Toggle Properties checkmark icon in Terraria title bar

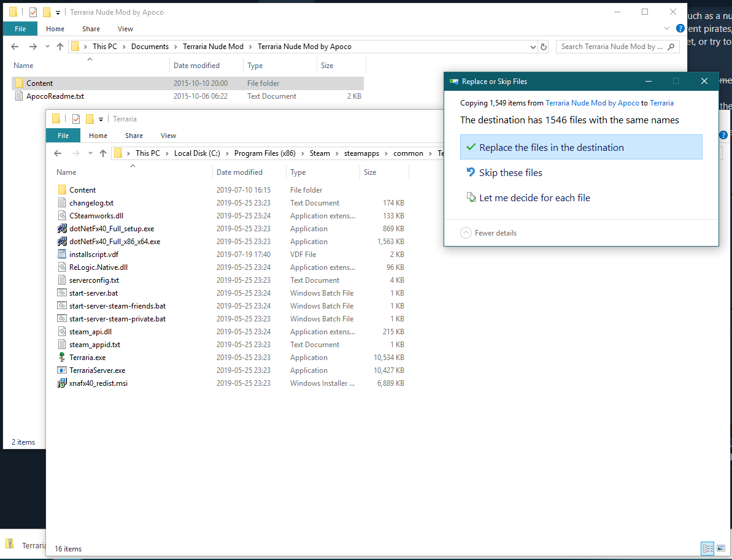tap(76, 119)
